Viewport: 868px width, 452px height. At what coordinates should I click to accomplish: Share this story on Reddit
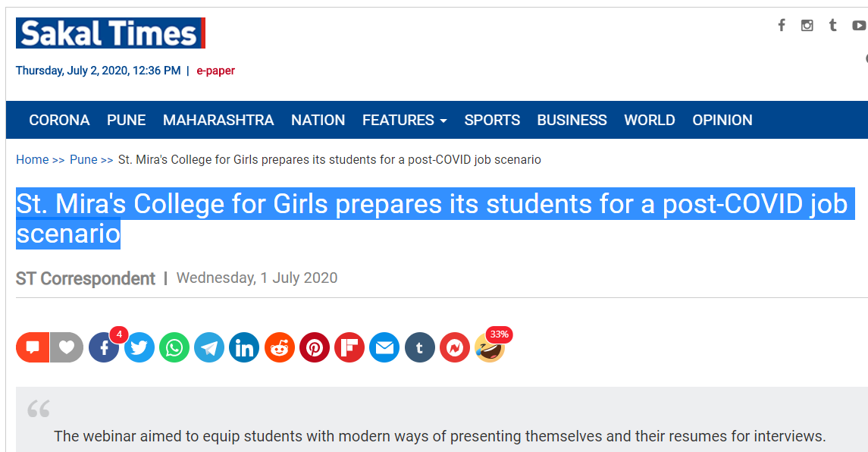pyautogui.click(x=280, y=348)
